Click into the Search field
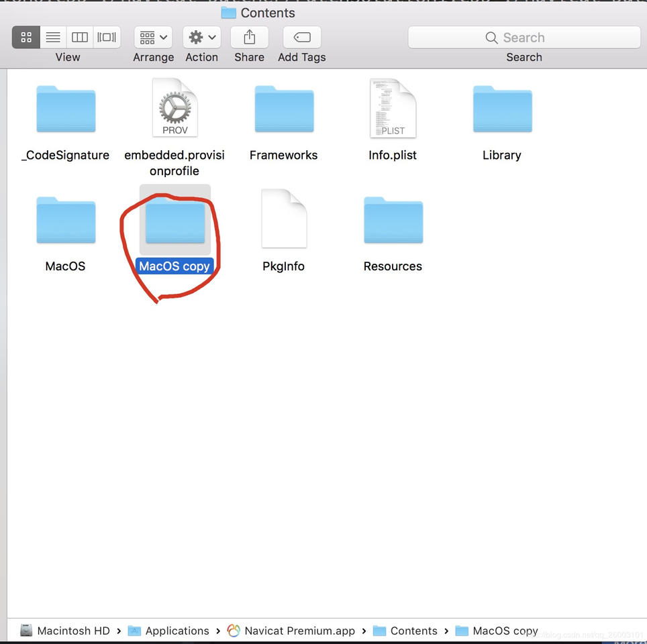This screenshot has width=647, height=644. coord(524,38)
